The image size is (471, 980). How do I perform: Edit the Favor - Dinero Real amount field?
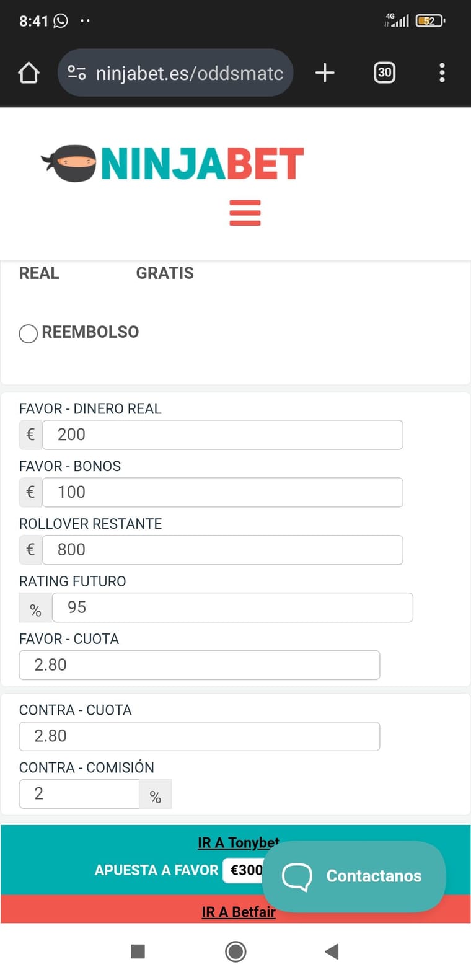pos(222,435)
